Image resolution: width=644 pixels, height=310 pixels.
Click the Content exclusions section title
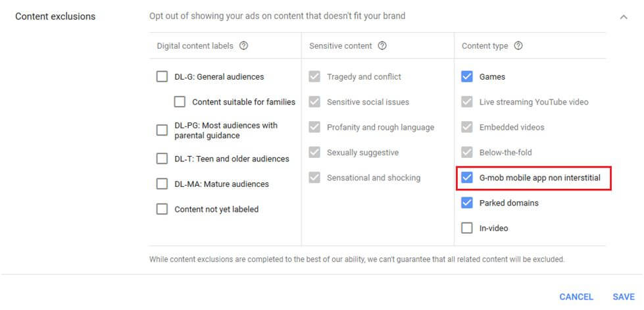(55, 16)
